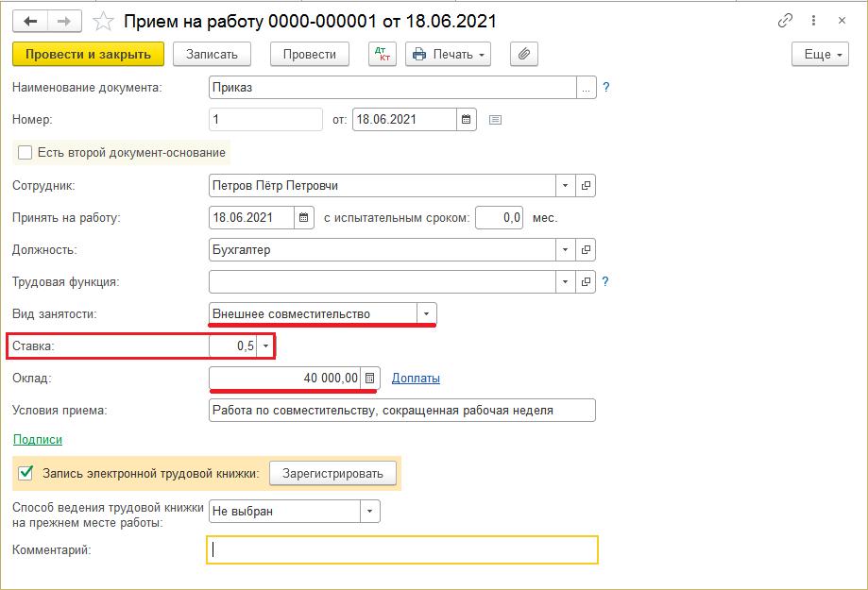Open position card icon next to Должность

(x=586, y=250)
